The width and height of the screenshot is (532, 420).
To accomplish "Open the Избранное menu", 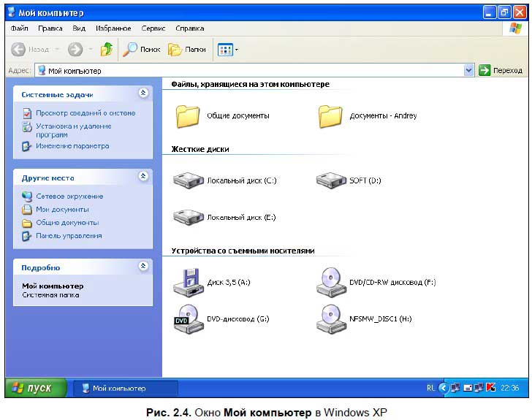I will (x=113, y=28).
